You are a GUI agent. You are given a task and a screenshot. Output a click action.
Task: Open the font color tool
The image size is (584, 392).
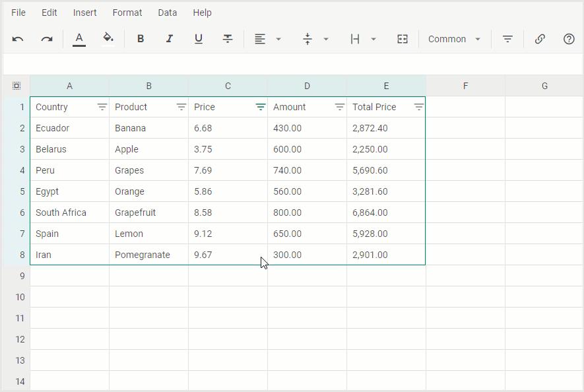pos(79,39)
